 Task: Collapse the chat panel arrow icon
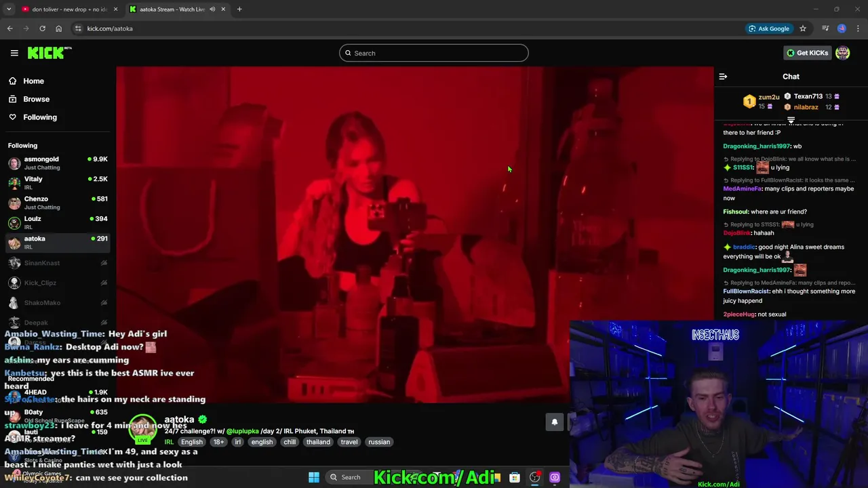(723, 77)
